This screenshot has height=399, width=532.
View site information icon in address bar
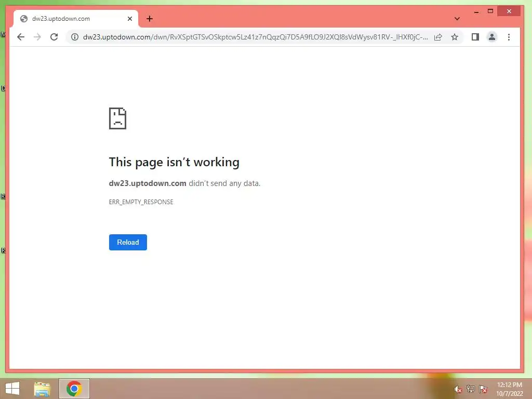pyautogui.click(x=75, y=37)
